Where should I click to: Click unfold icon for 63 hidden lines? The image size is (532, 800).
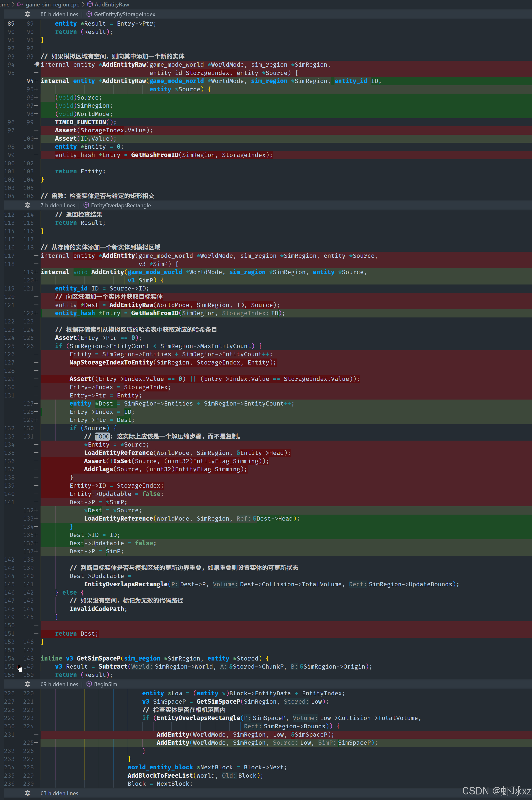28,793
